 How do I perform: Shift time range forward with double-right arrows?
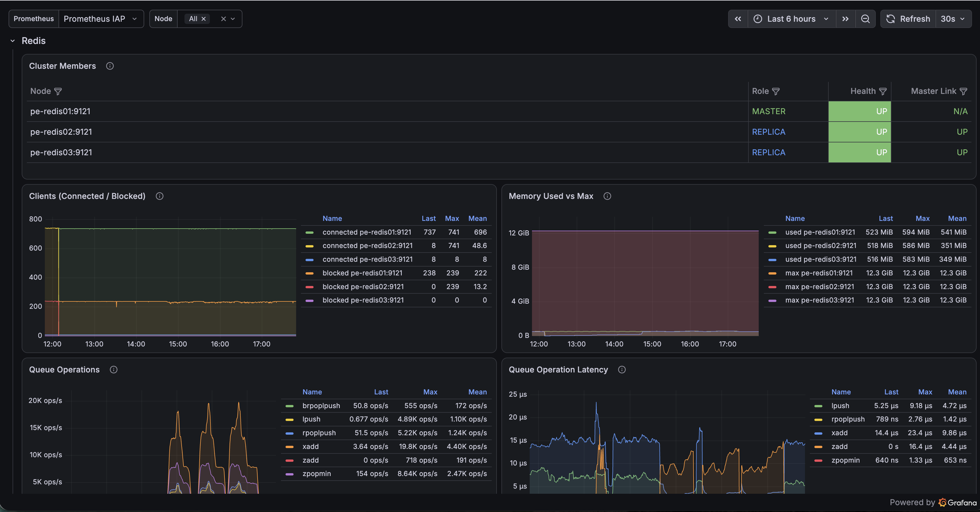[x=845, y=19]
